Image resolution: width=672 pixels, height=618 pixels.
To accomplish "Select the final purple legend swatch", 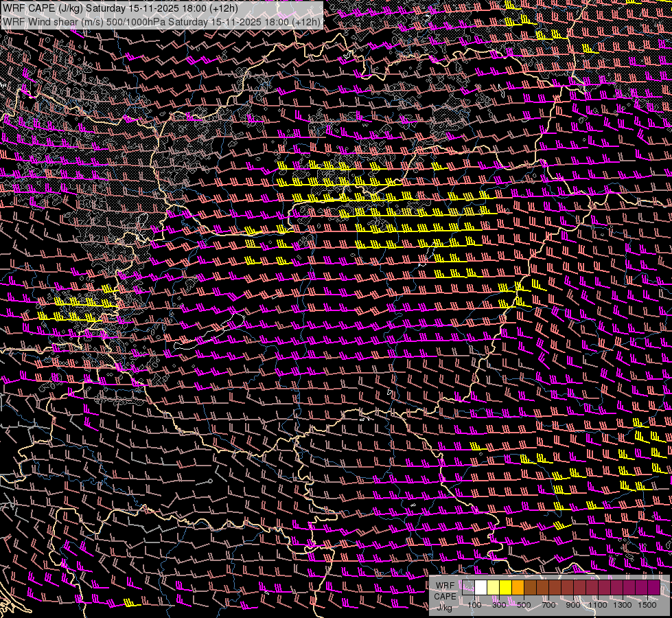I will coord(653,588).
